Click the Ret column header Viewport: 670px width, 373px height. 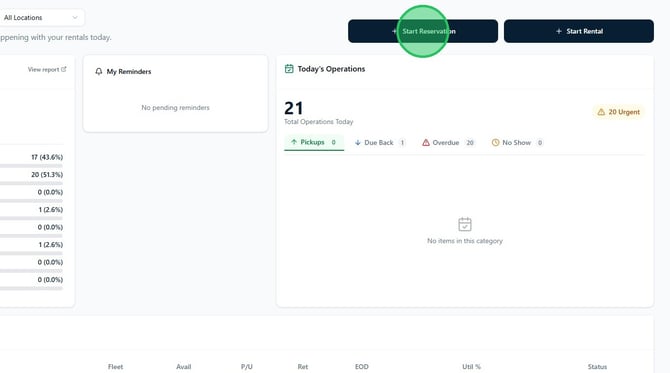click(303, 367)
